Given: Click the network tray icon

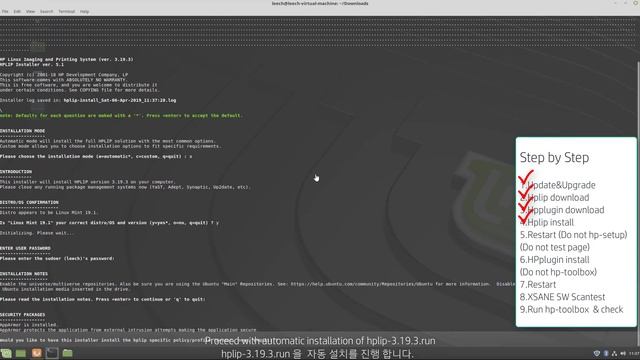Looking at the screenshot, I should pos(614,353).
